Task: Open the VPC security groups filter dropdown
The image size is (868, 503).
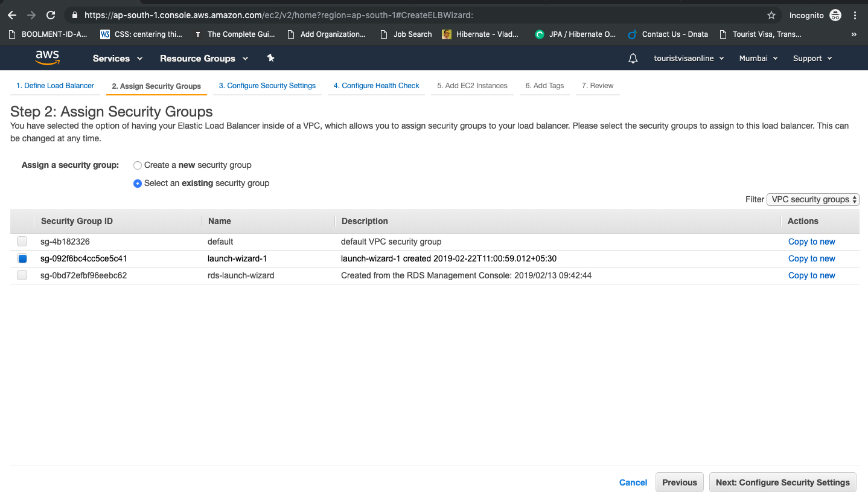Action: coord(812,199)
